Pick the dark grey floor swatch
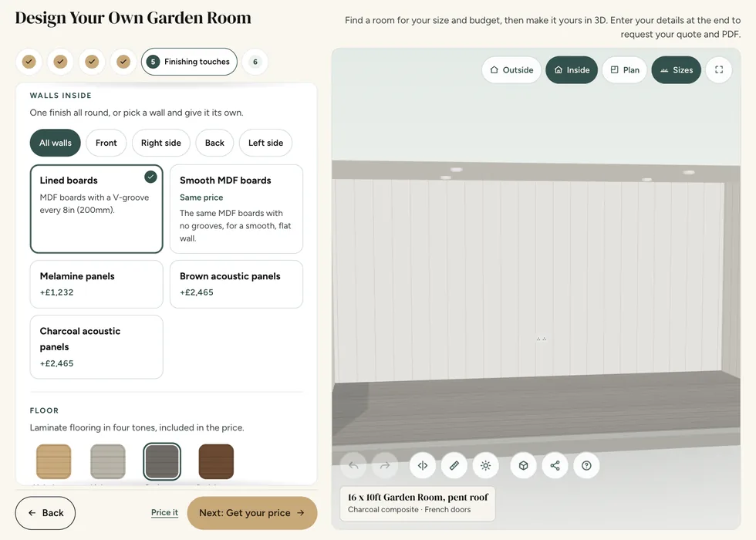The image size is (756, 540). pos(162,461)
